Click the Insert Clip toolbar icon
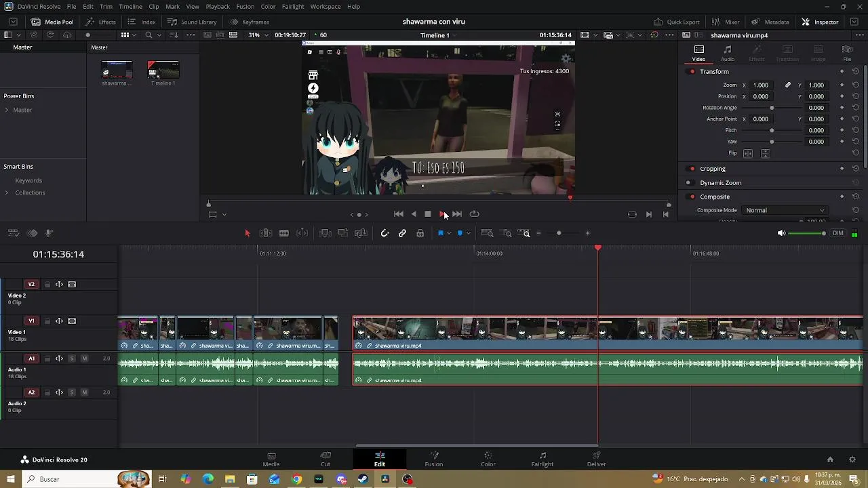The image size is (868, 488). pyautogui.click(x=325, y=233)
